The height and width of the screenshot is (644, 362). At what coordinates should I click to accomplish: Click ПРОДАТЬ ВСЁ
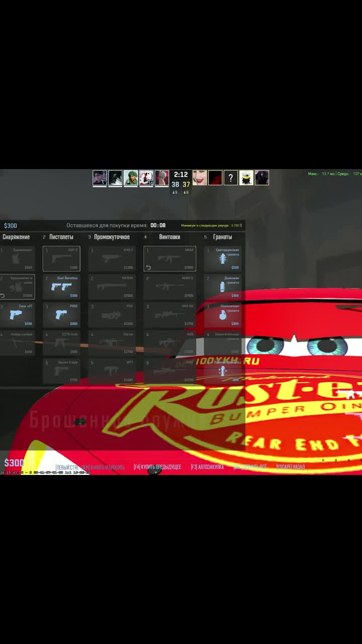click(250, 467)
